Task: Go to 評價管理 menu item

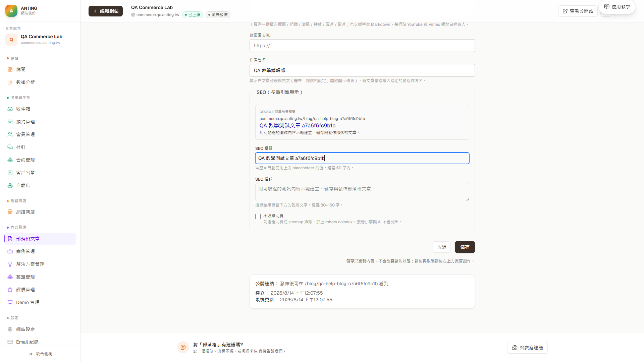Action: click(x=40, y=290)
